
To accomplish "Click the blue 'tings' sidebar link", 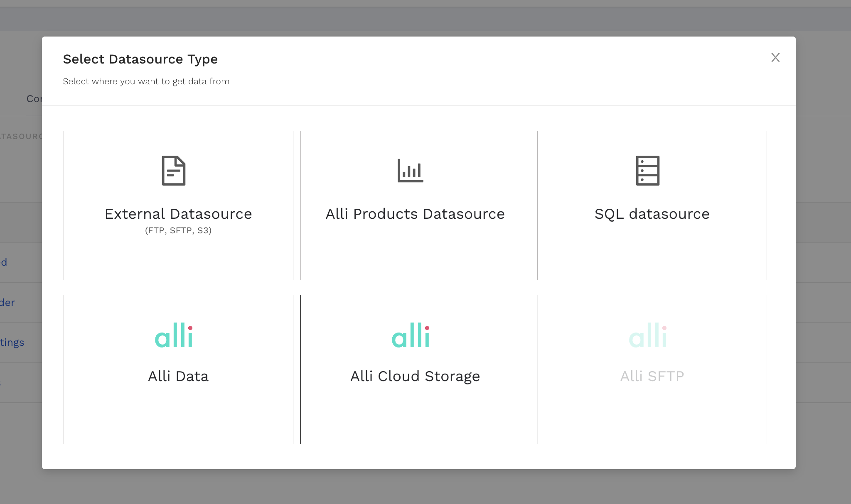I will pos(12,343).
